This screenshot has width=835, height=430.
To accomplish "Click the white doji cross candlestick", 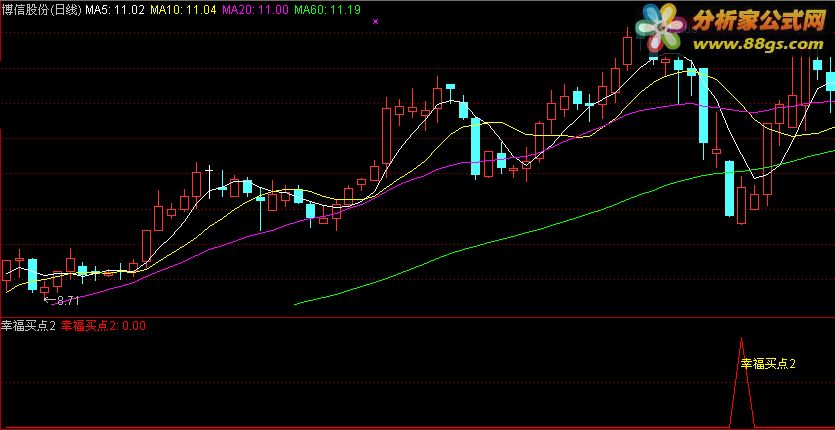I will coord(209,182).
